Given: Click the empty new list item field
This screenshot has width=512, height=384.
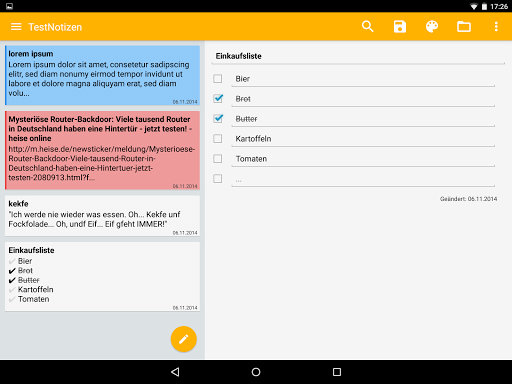Looking at the screenshot, I should click(363, 179).
